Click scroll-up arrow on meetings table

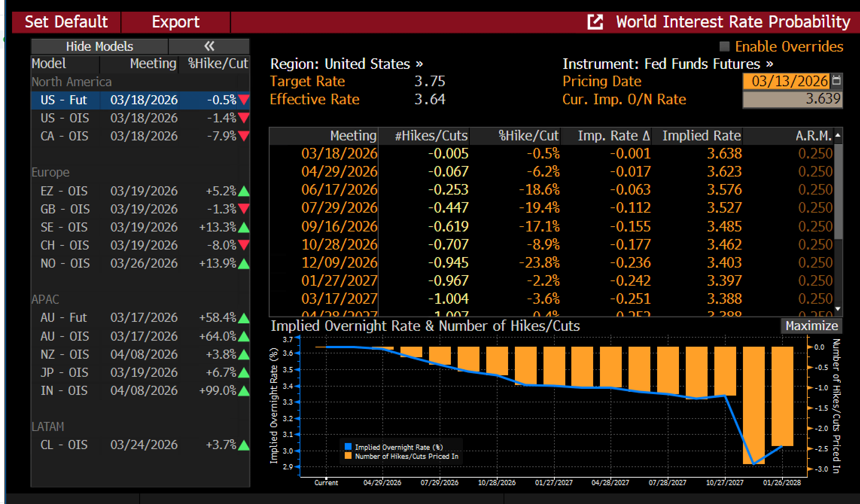click(x=838, y=135)
